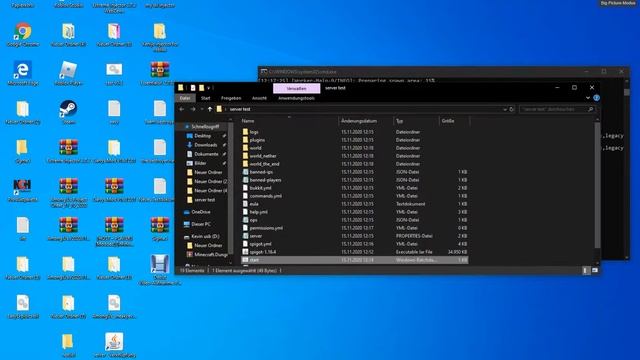Select the start batch file icon

pyautogui.click(x=245, y=260)
